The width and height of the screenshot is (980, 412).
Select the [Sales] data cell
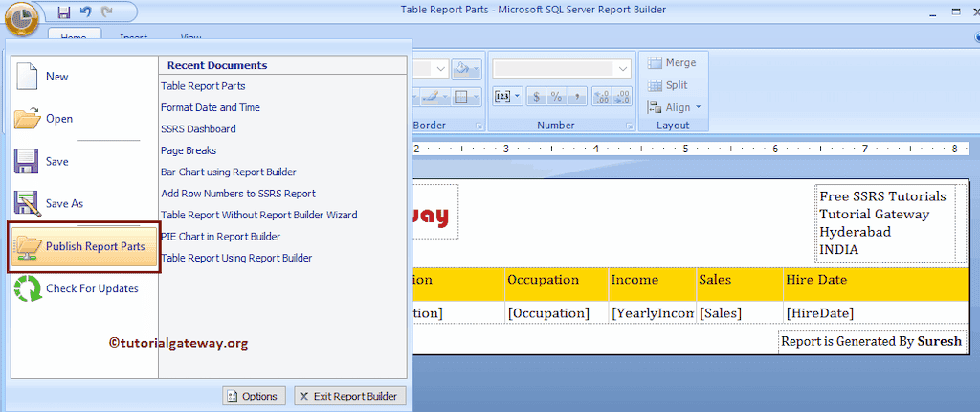740,312
